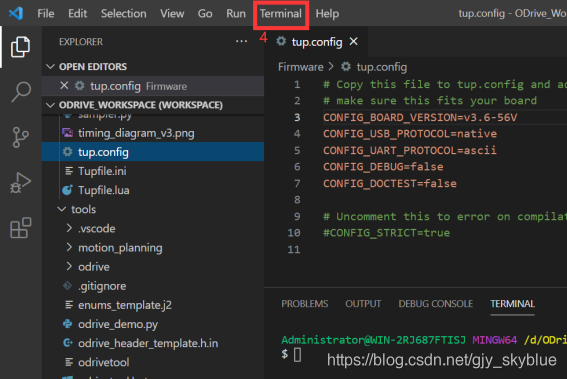The image size is (567, 379).
Task: Open the File menu
Action: [46, 14]
